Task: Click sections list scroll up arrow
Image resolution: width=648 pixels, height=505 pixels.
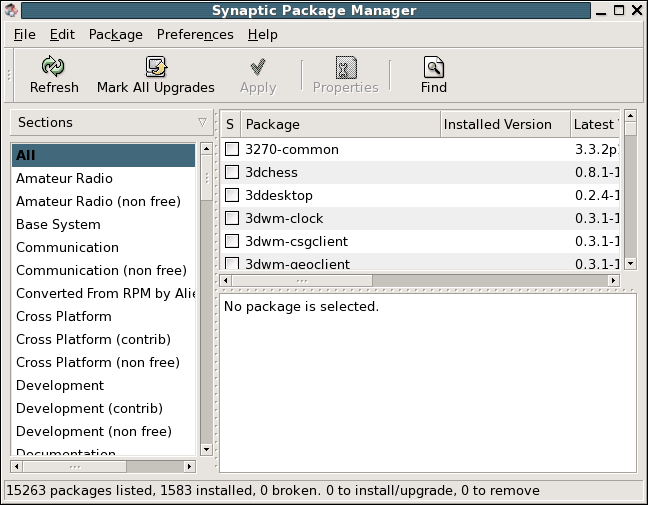Action: pyautogui.click(x=206, y=148)
